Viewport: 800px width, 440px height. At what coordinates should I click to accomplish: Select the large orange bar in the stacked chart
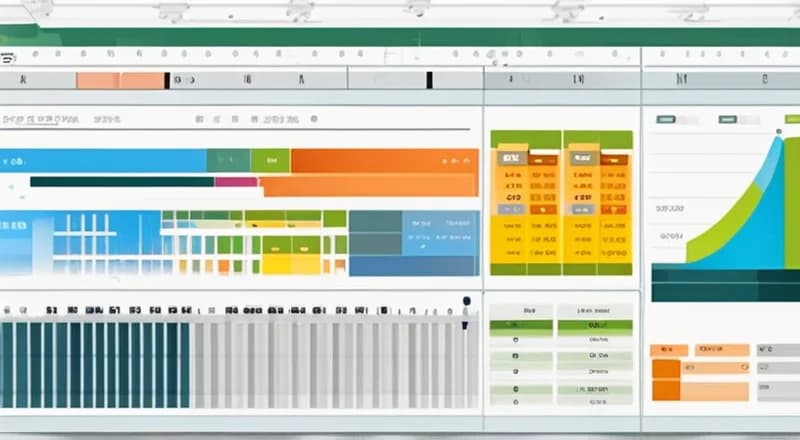pos(385,160)
